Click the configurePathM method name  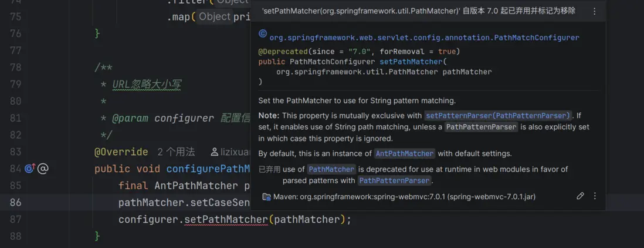[208, 169]
